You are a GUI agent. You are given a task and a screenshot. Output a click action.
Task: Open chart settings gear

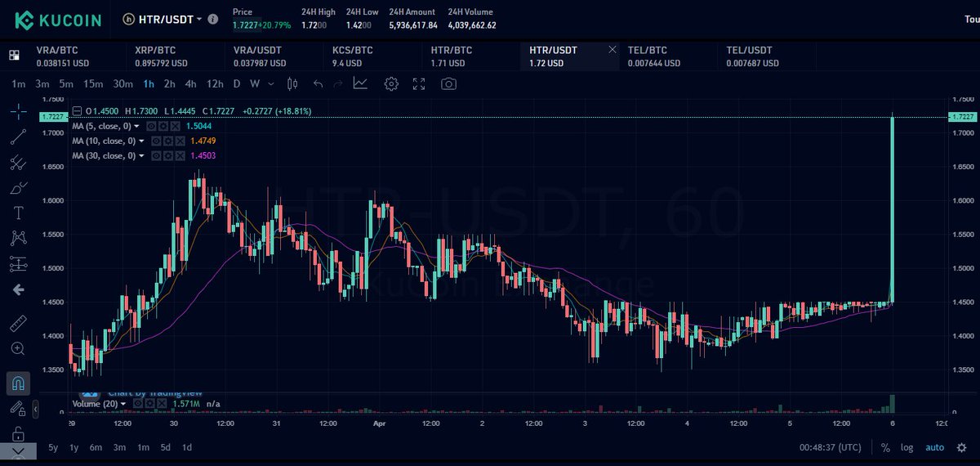tap(391, 83)
